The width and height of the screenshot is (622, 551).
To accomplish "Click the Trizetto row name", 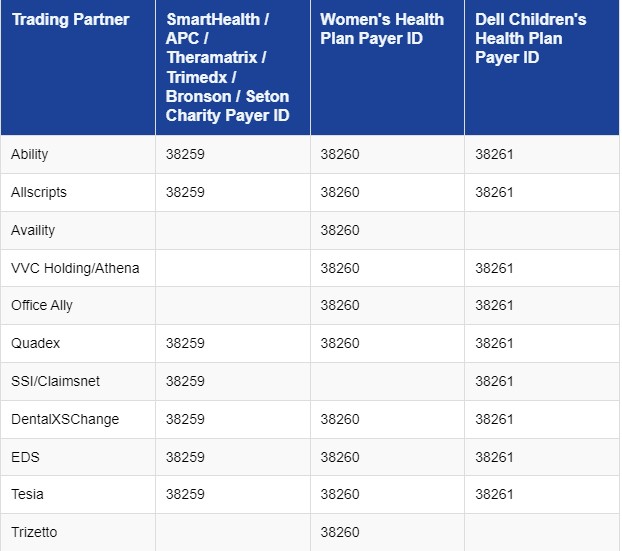I will [x=34, y=532].
